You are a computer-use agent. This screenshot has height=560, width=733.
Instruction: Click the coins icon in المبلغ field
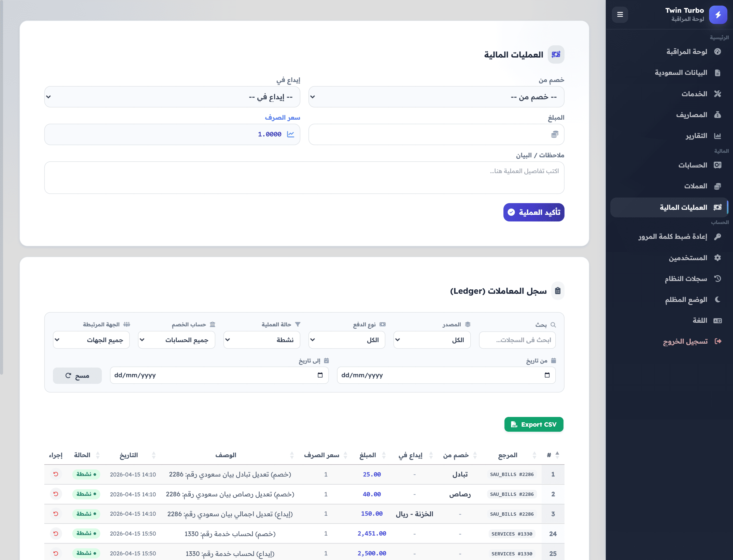555,134
